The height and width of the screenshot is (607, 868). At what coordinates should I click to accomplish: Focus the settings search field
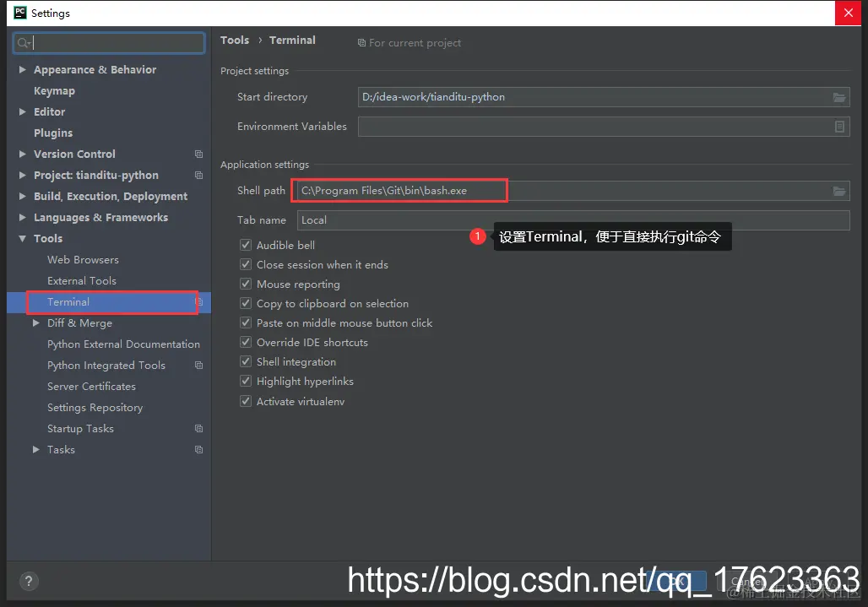click(109, 43)
